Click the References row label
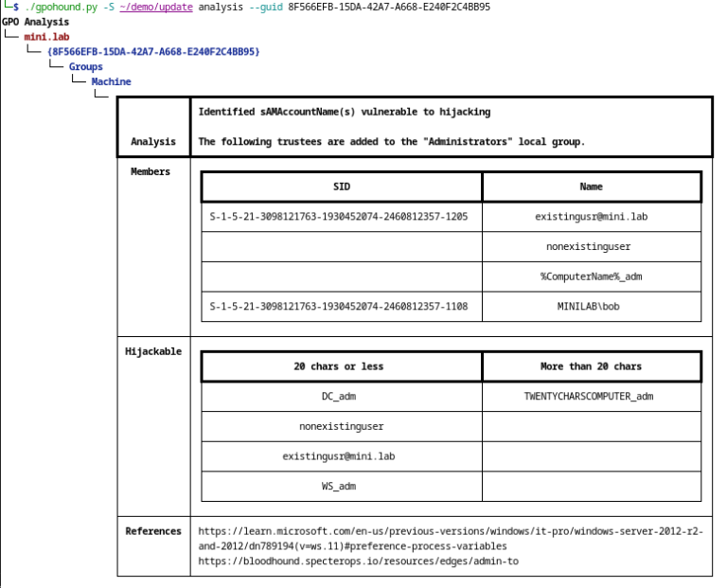The width and height of the screenshot is (727, 588). click(153, 531)
